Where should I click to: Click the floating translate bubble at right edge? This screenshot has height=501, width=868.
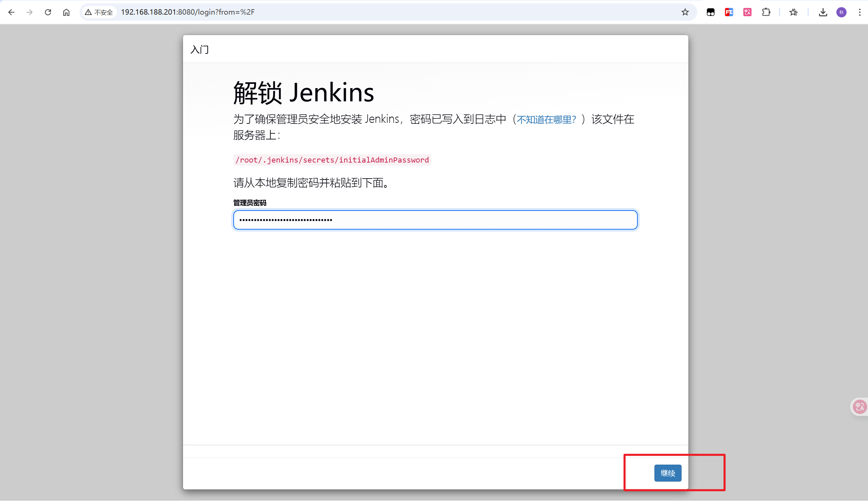point(860,407)
